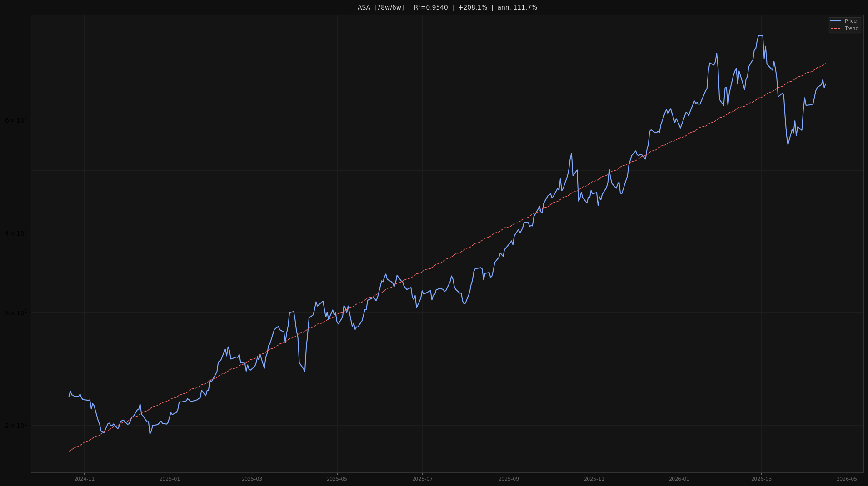Click the 2025-09 x-axis date label
This screenshot has height=486, width=868.
click(509, 479)
